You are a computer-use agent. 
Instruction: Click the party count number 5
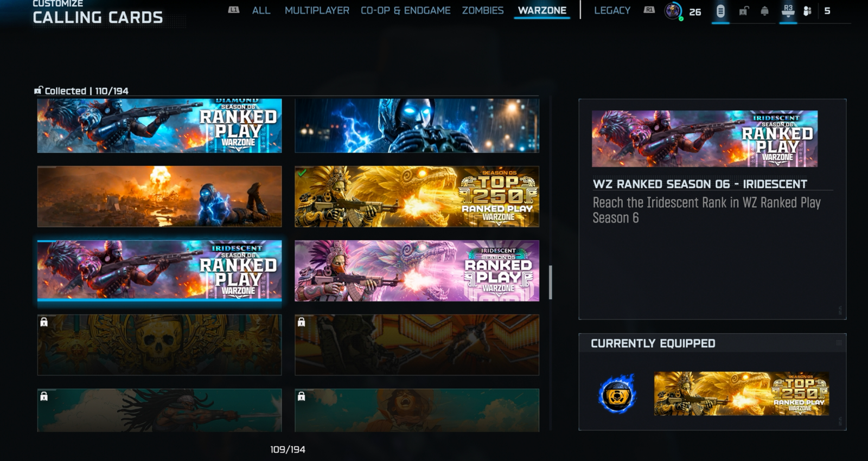point(827,11)
